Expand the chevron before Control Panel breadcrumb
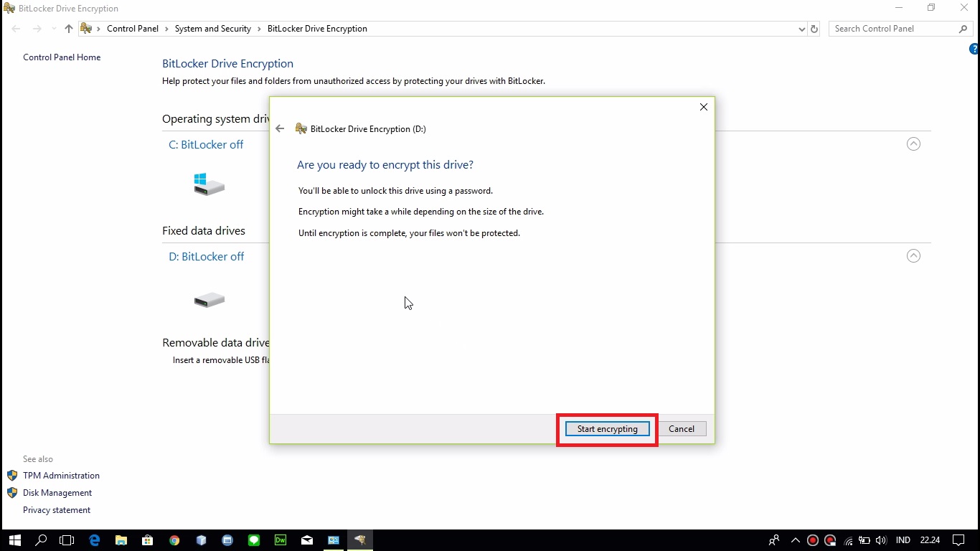980x551 pixels. 99,29
